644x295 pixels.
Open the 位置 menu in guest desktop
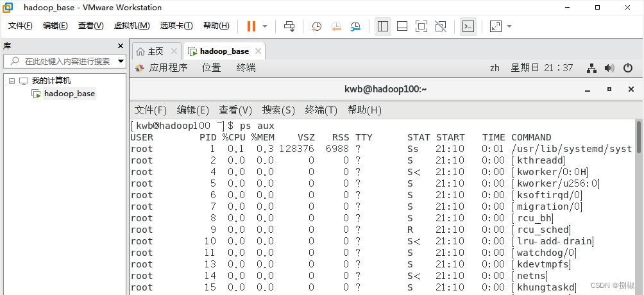[x=212, y=68]
